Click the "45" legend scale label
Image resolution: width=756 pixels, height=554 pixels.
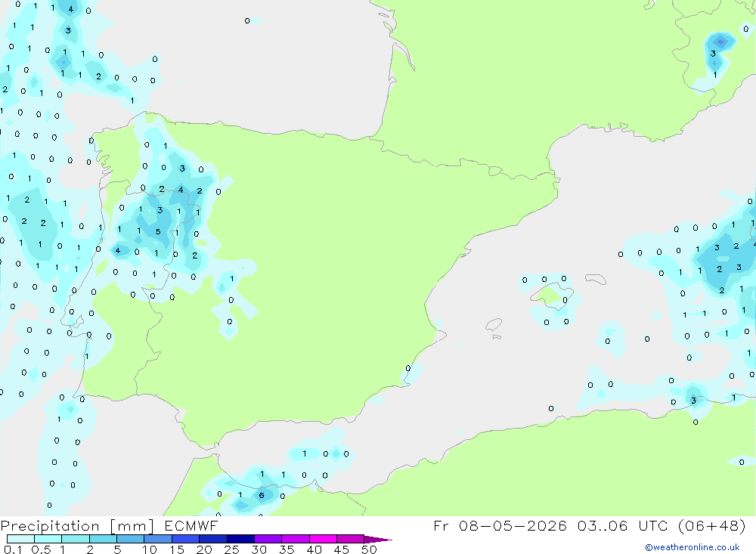click(342, 549)
